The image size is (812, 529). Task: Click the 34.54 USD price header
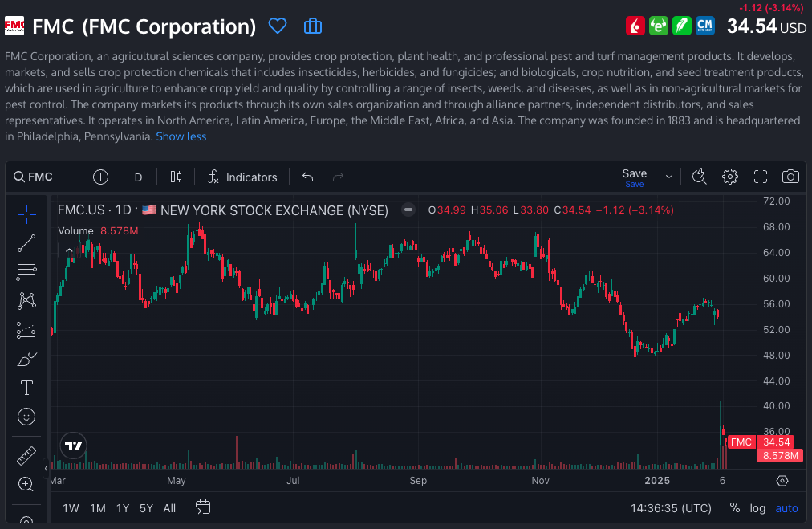point(766,26)
